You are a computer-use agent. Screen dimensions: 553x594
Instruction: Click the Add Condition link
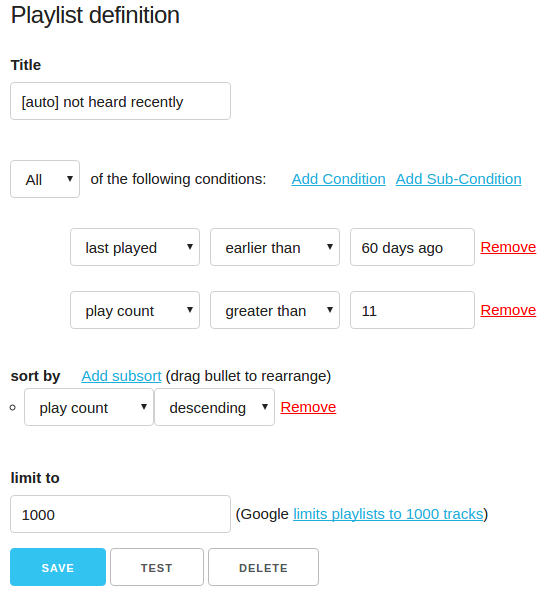pos(338,179)
